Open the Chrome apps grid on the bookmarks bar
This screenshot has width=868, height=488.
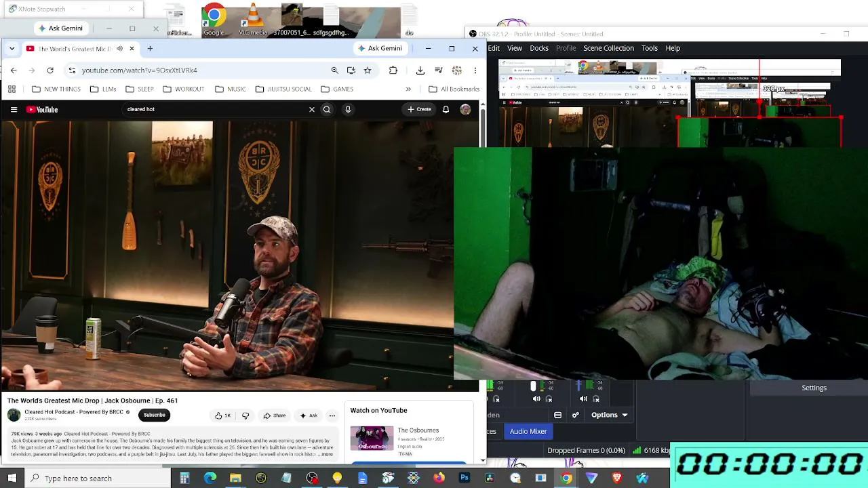point(12,89)
